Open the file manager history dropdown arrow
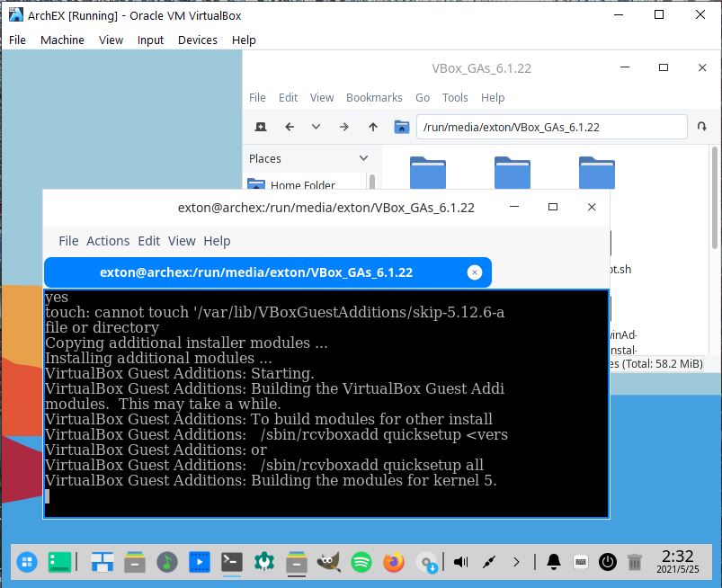The image size is (722, 588). click(x=316, y=126)
